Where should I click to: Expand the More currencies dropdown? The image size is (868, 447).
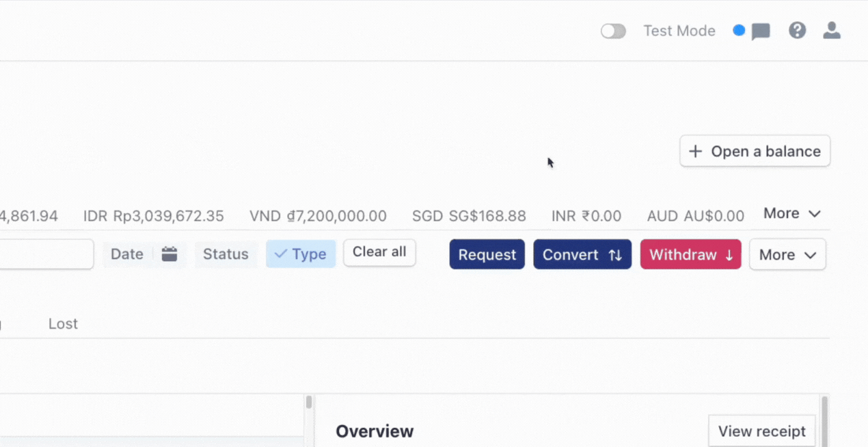tap(791, 213)
